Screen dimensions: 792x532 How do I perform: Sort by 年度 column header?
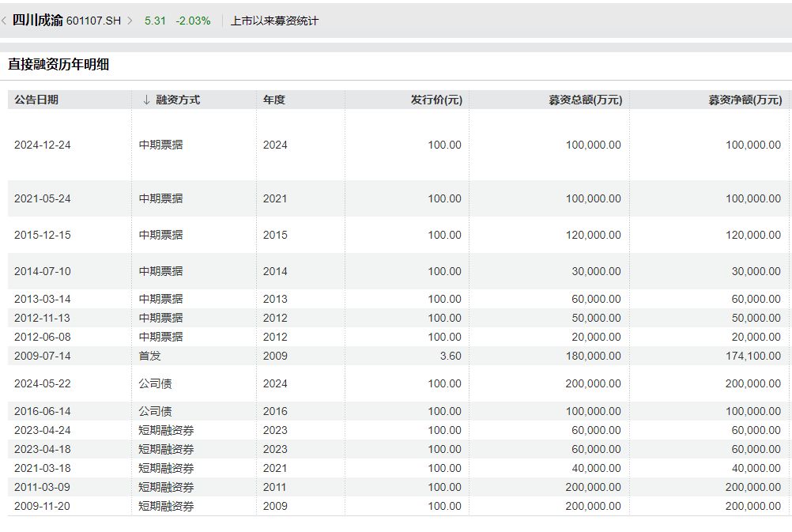coord(274,100)
